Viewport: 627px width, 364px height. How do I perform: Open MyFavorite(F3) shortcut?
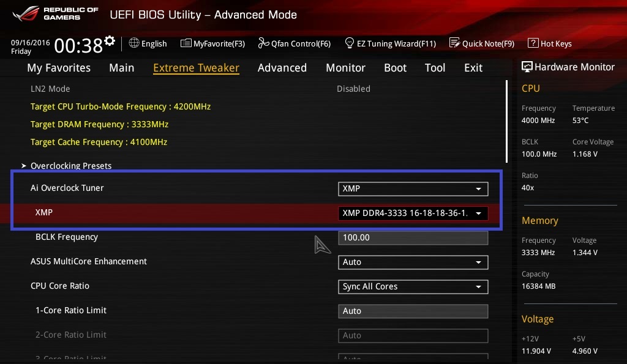pyautogui.click(x=212, y=43)
